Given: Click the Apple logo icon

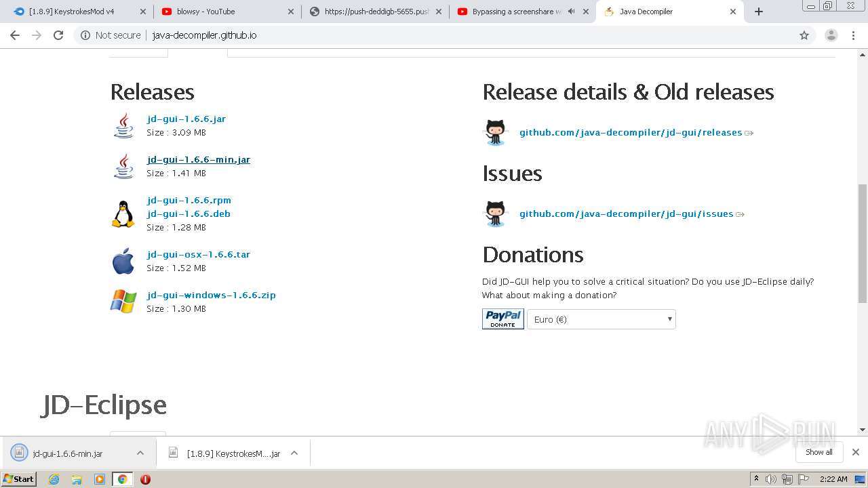Looking at the screenshot, I should [123, 261].
